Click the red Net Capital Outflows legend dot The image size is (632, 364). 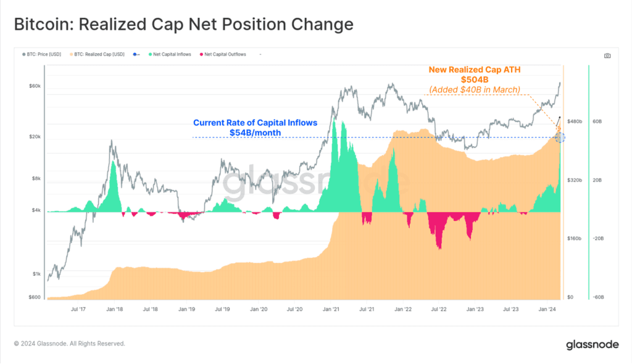point(201,54)
